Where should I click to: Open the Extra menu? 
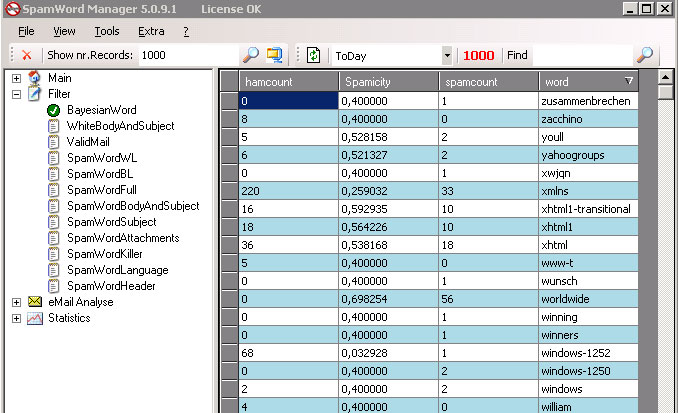coord(151,31)
